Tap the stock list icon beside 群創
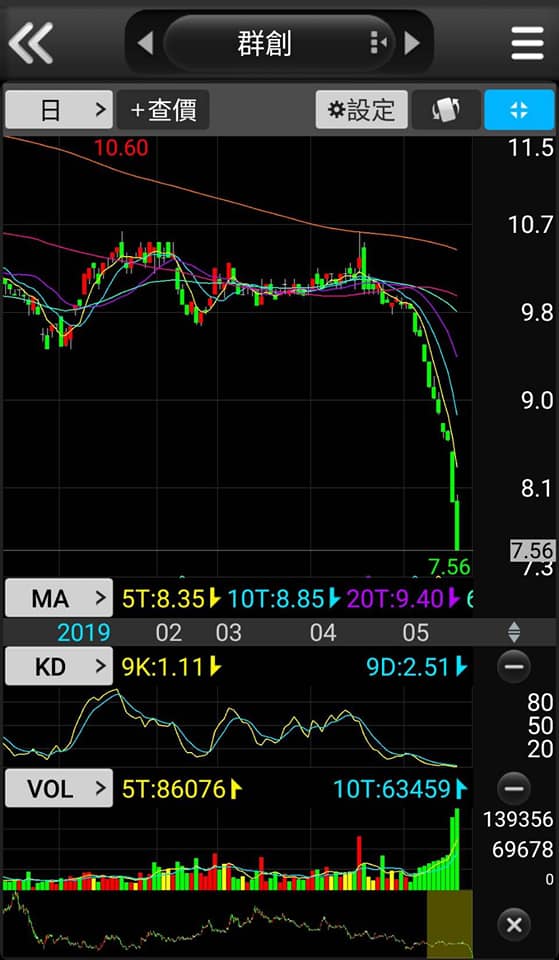The image size is (559, 960). 378,42
